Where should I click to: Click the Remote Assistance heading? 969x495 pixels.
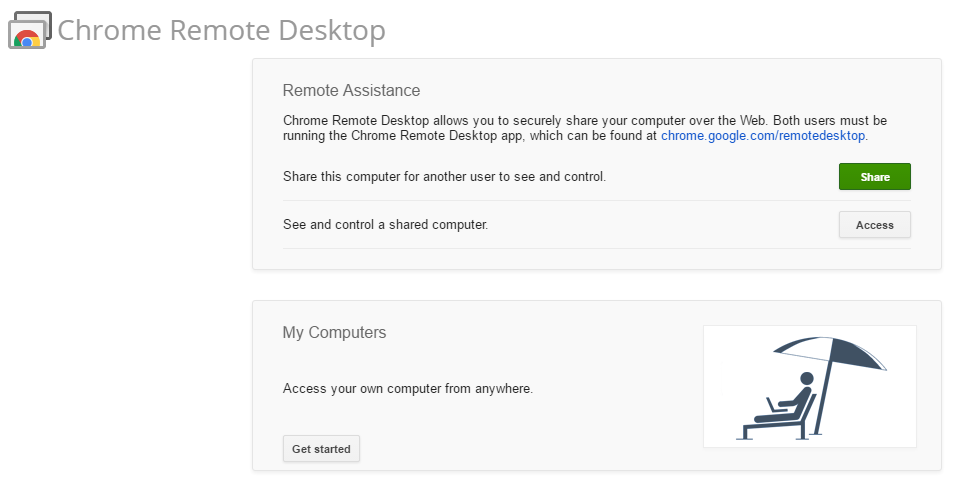coord(351,90)
